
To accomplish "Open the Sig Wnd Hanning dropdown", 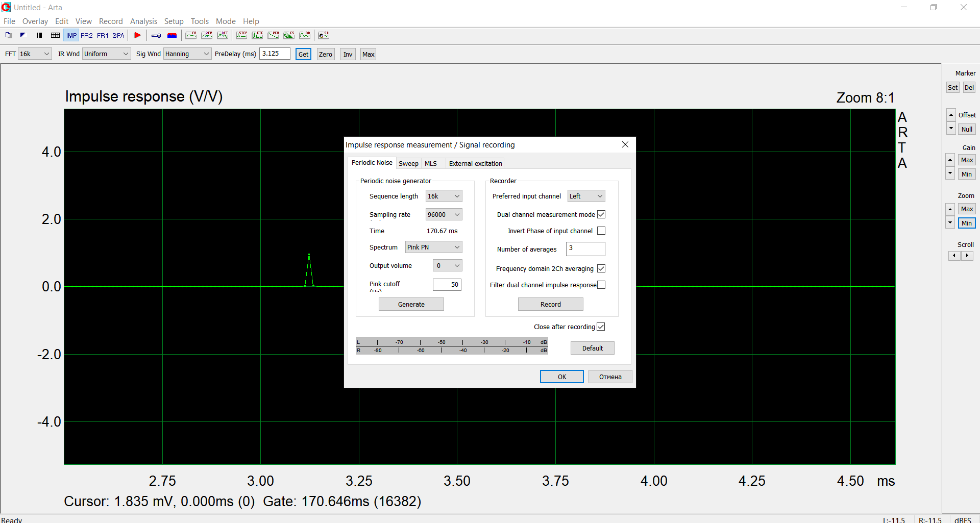I will (187, 54).
